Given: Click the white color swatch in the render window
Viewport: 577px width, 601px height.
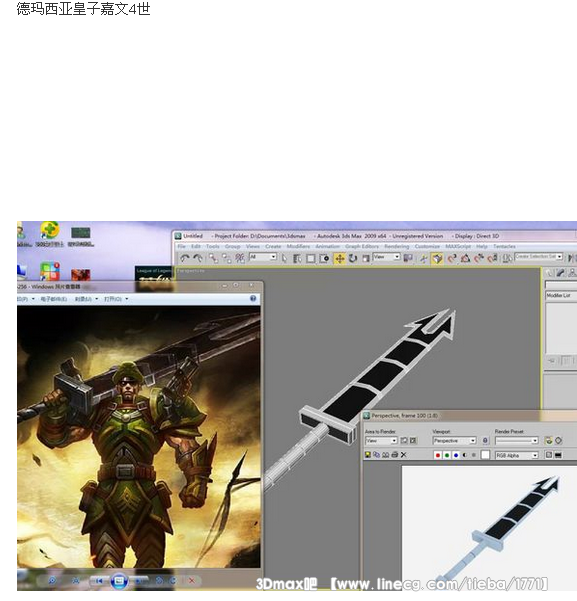Looking at the screenshot, I should [x=485, y=455].
